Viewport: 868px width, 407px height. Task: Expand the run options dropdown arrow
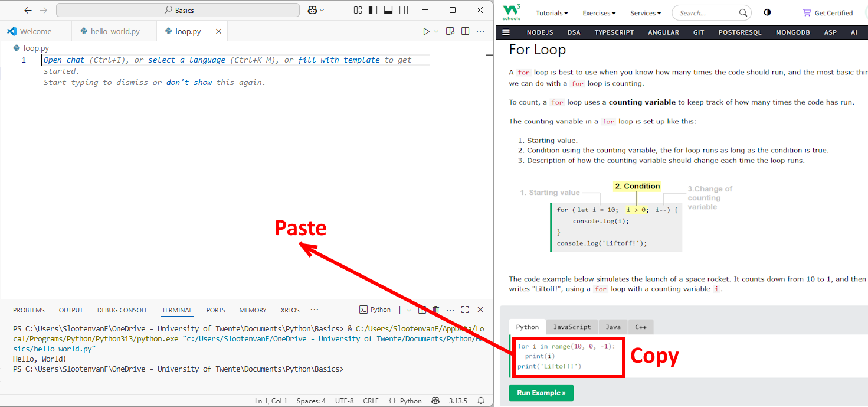(437, 31)
